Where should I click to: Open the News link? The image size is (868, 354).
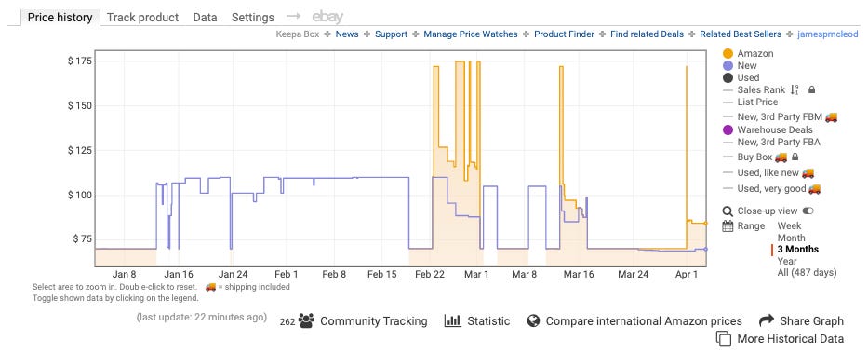[x=347, y=34]
